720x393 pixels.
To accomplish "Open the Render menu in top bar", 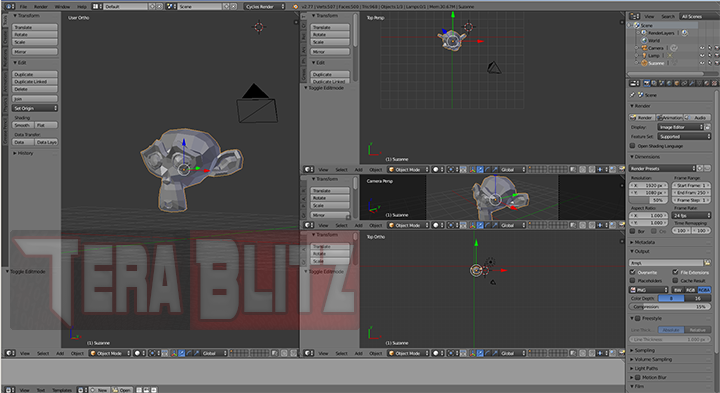I will click(x=40, y=6).
